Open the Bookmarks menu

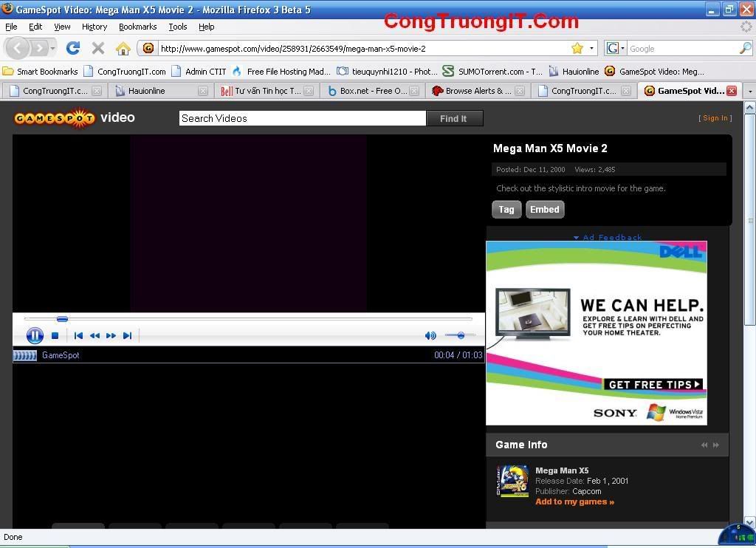[138, 27]
